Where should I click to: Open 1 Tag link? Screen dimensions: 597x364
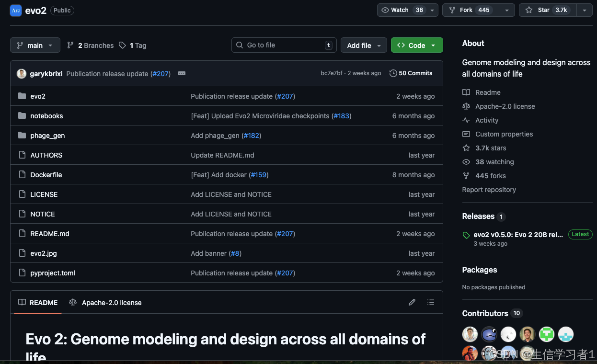click(x=133, y=45)
